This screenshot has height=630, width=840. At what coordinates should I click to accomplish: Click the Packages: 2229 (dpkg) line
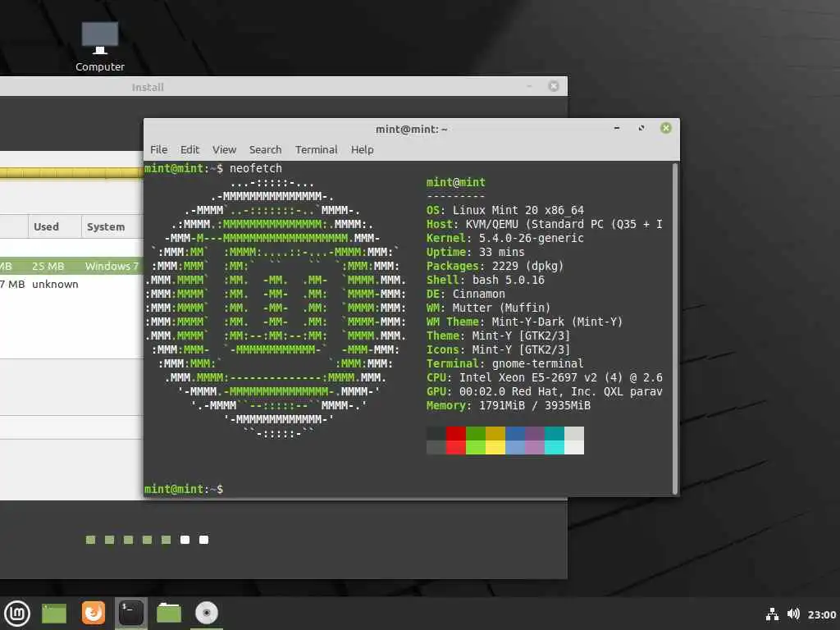tap(495, 267)
